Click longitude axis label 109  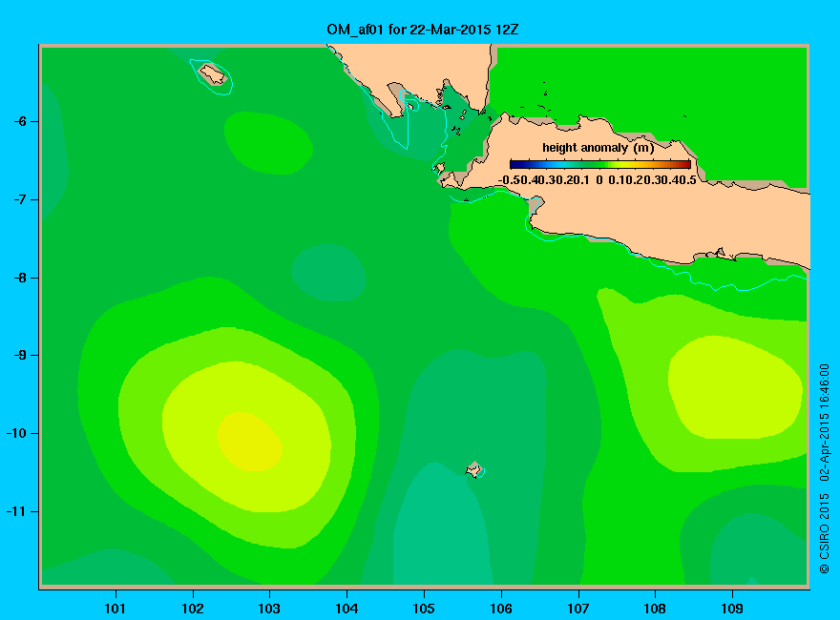pyautogui.click(x=732, y=609)
